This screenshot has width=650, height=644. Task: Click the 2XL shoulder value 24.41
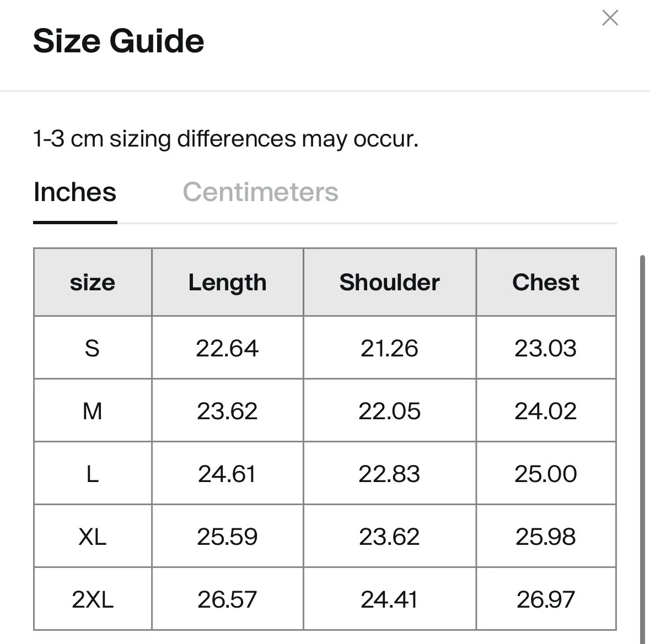pyautogui.click(x=389, y=599)
